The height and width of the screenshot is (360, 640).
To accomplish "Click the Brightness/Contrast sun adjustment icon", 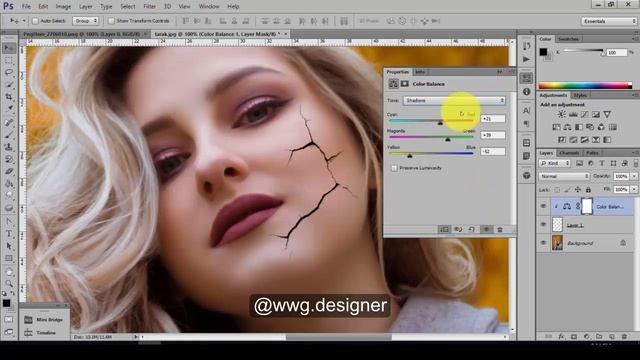I will click(x=562, y=114).
